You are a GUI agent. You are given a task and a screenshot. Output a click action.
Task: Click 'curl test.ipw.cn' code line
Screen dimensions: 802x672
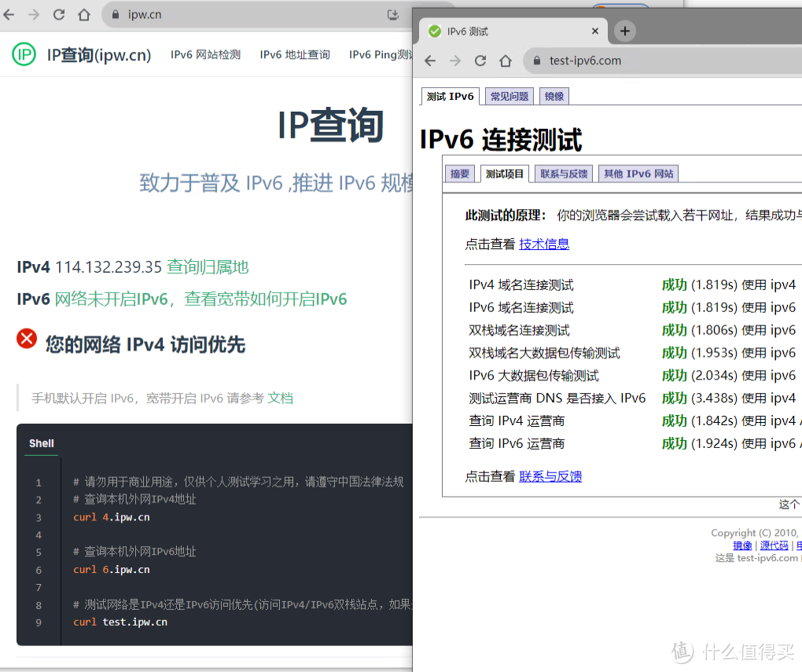click(x=120, y=622)
